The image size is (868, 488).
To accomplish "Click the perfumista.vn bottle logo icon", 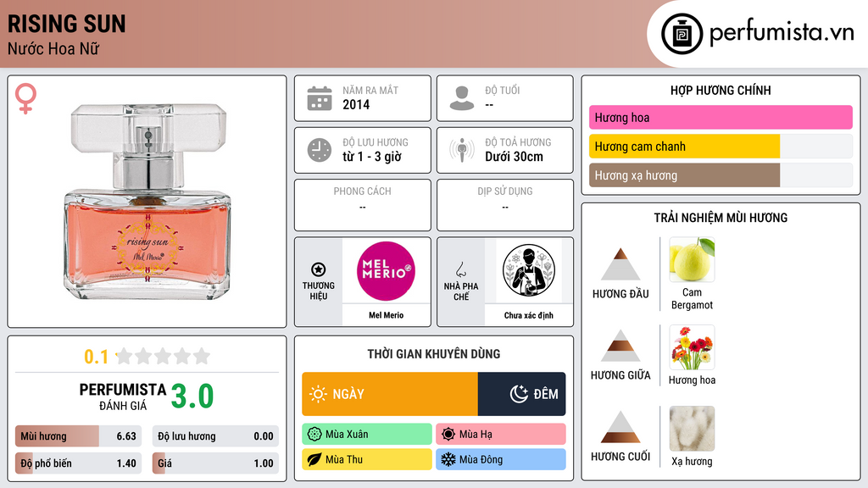I will click(x=682, y=34).
